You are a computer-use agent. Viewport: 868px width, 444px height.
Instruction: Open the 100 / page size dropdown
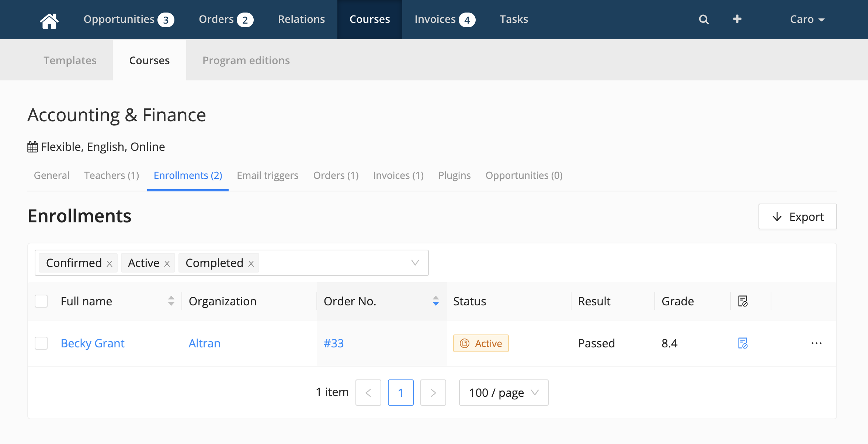pos(504,393)
